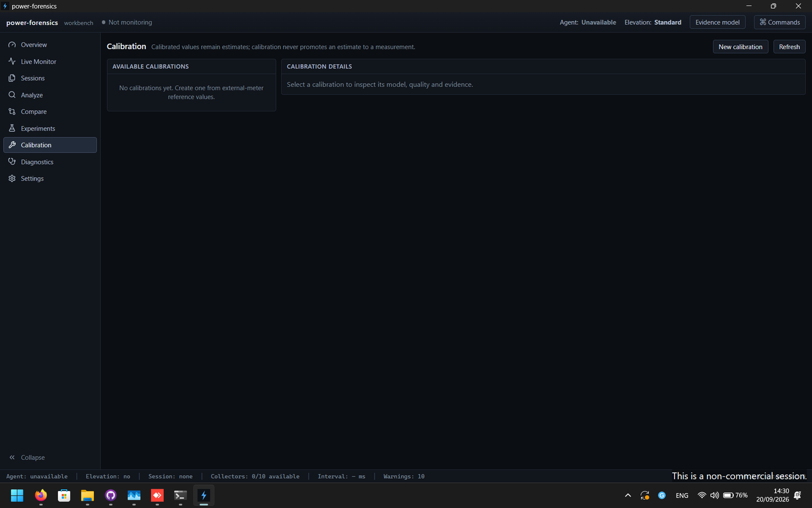Image resolution: width=812 pixels, height=508 pixels.
Task: Click the 'Interval: – ms' status entry
Action: pyautogui.click(x=341, y=476)
